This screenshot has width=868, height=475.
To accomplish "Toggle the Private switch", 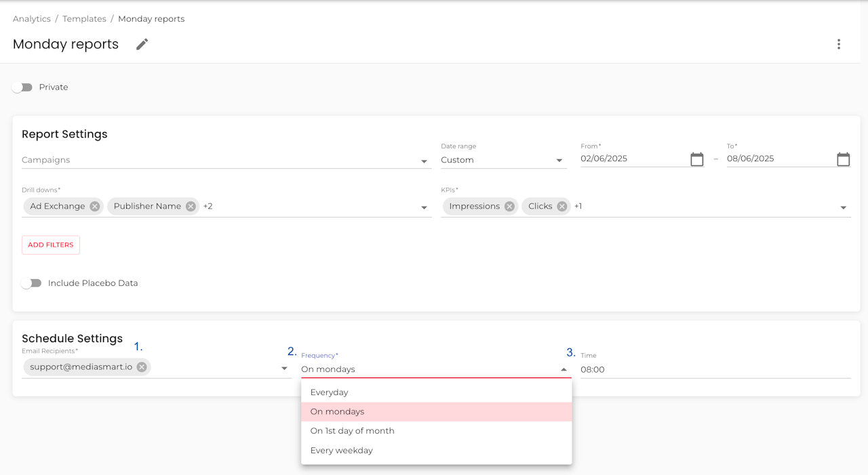I will point(22,87).
